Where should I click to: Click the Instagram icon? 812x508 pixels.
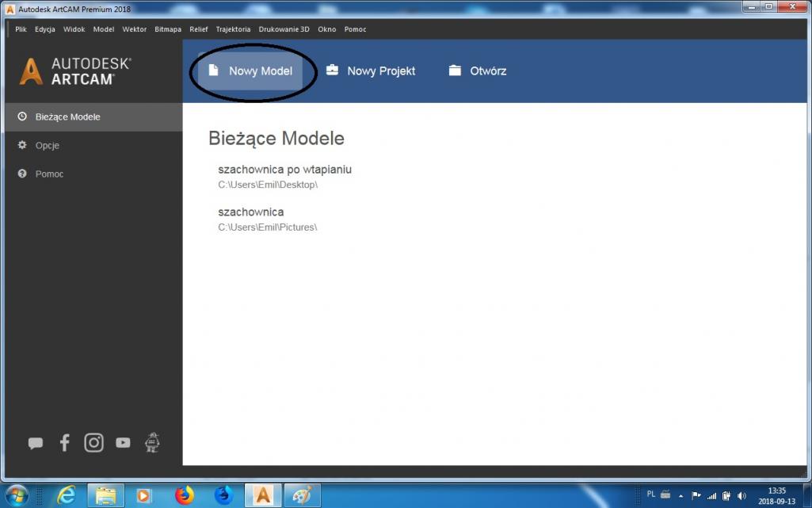click(x=93, y=443)
